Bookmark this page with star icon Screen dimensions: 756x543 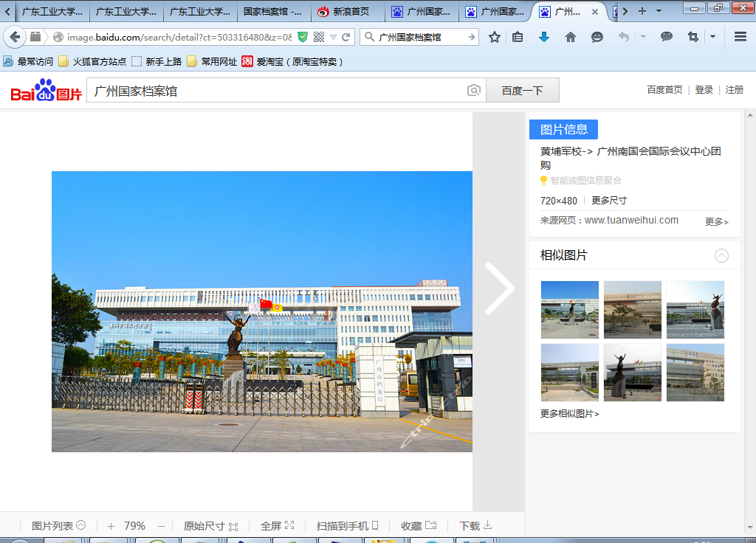click(495, 37)
